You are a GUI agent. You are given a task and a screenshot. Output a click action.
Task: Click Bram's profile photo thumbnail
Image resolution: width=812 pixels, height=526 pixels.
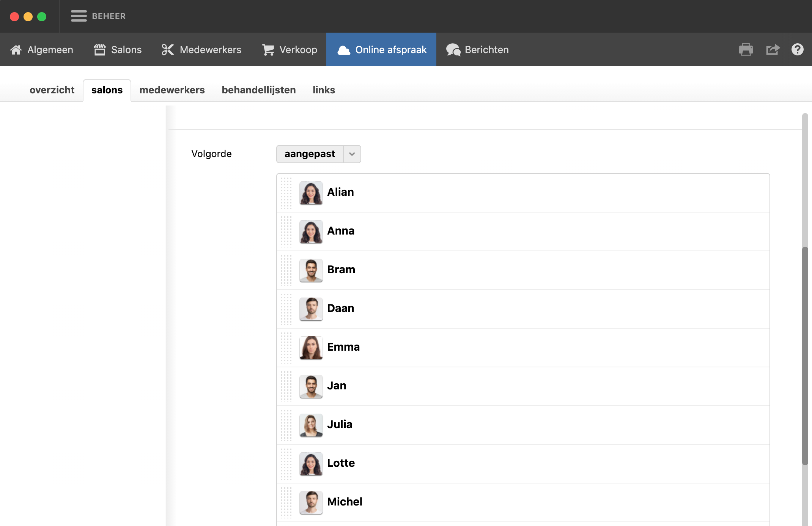click(x=311, y=270)
